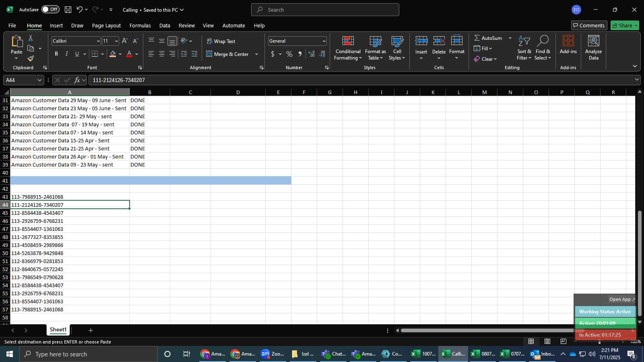Select the Format Painter brush

(x=31, y=59)
